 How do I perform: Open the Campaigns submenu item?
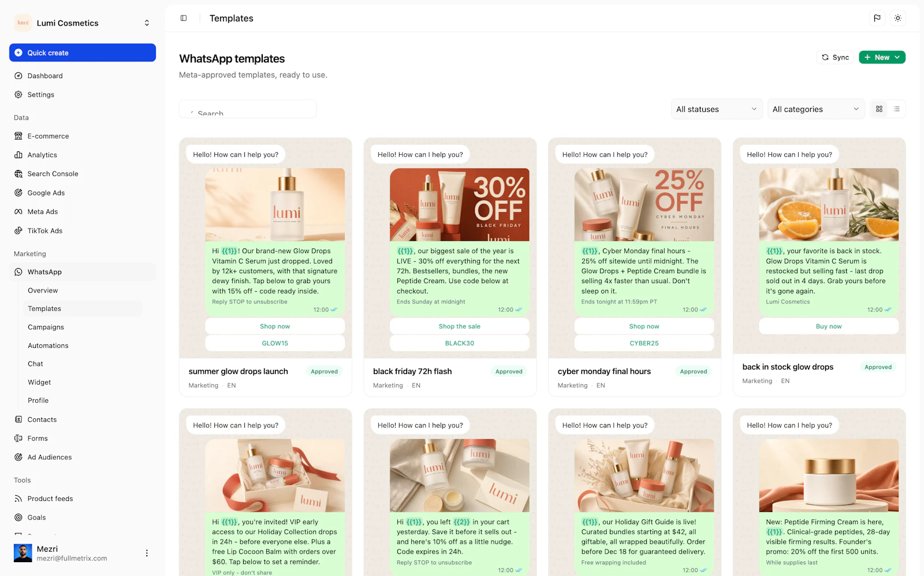(x=46, y=327)
